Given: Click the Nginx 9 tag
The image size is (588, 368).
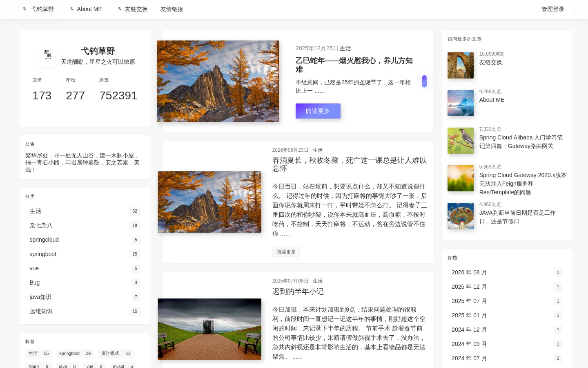Looking at the screenshot, I should (39, 366).
